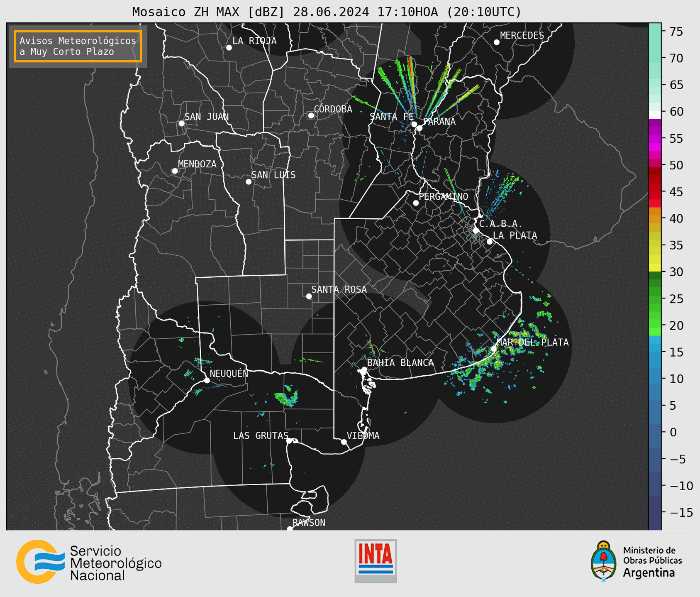Click the 'MAR DEL PLATA' label
The width and height of the screenshot is (700, 597).
click(532, 343)
